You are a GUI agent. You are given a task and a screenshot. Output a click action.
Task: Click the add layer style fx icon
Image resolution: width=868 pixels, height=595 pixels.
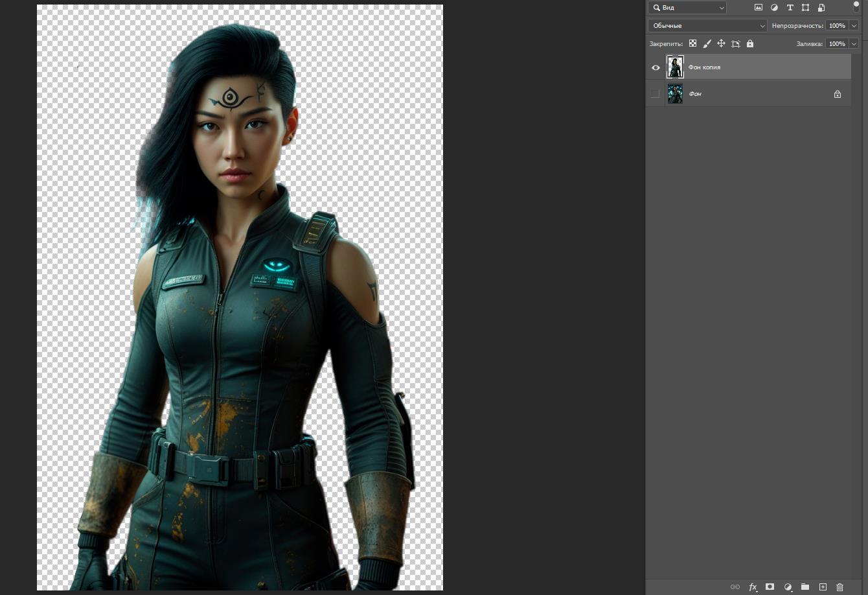click(753, 587)
